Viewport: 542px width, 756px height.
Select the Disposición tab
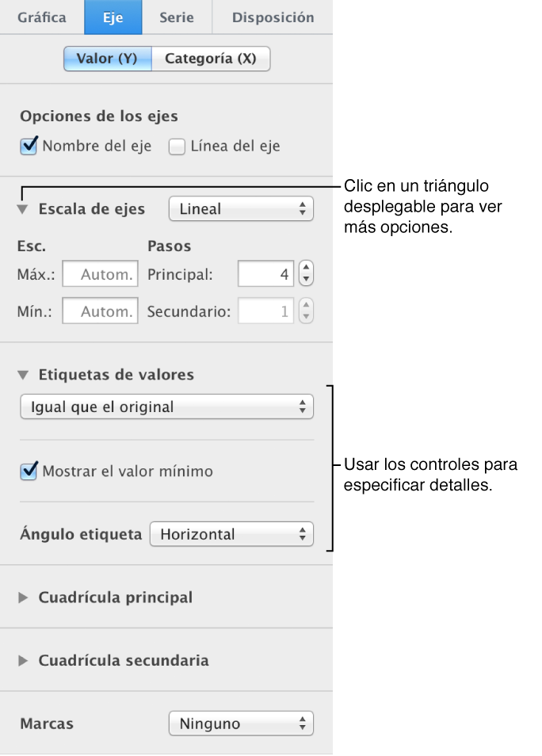click(271, 16)
